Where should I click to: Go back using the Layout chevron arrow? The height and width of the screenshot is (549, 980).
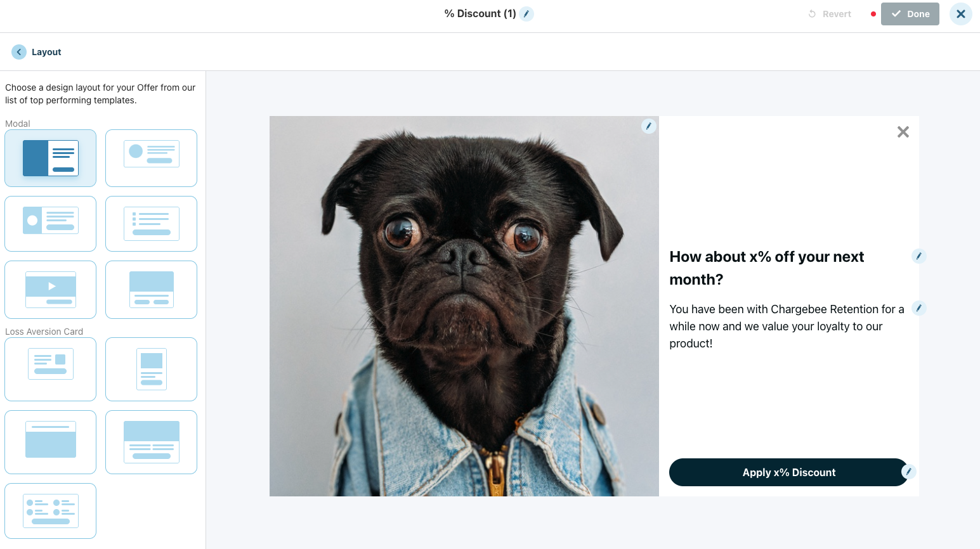pyautogui.click(x=19, y=52)
